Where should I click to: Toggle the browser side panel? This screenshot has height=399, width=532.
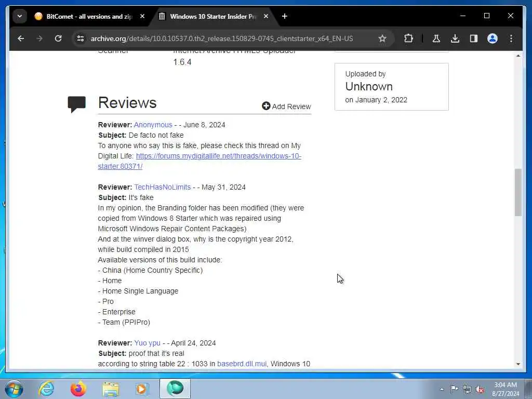tap(474, 38)
